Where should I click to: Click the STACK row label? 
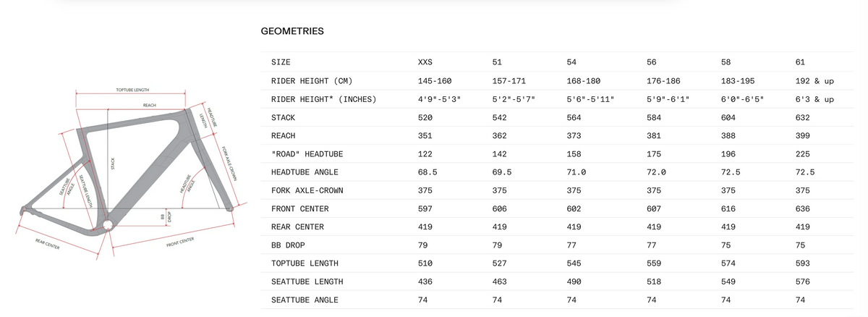[283, 117]
